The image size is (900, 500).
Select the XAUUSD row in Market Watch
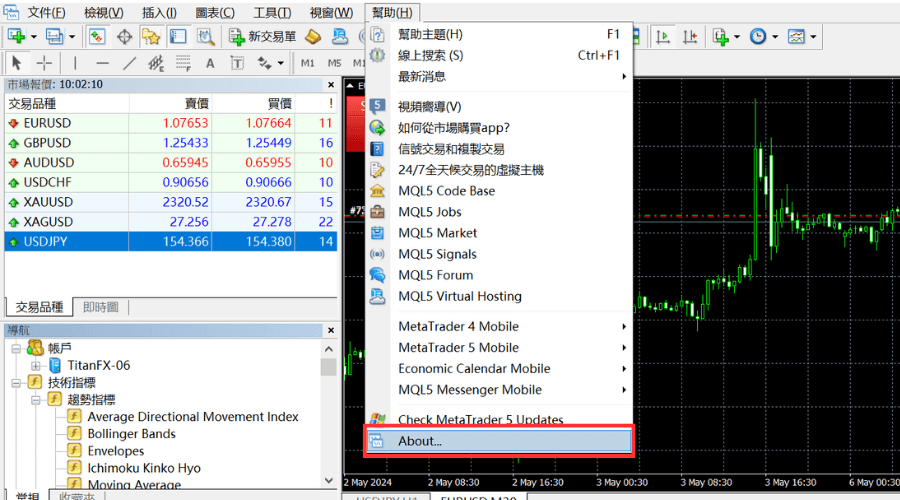[x=48, y=202]
